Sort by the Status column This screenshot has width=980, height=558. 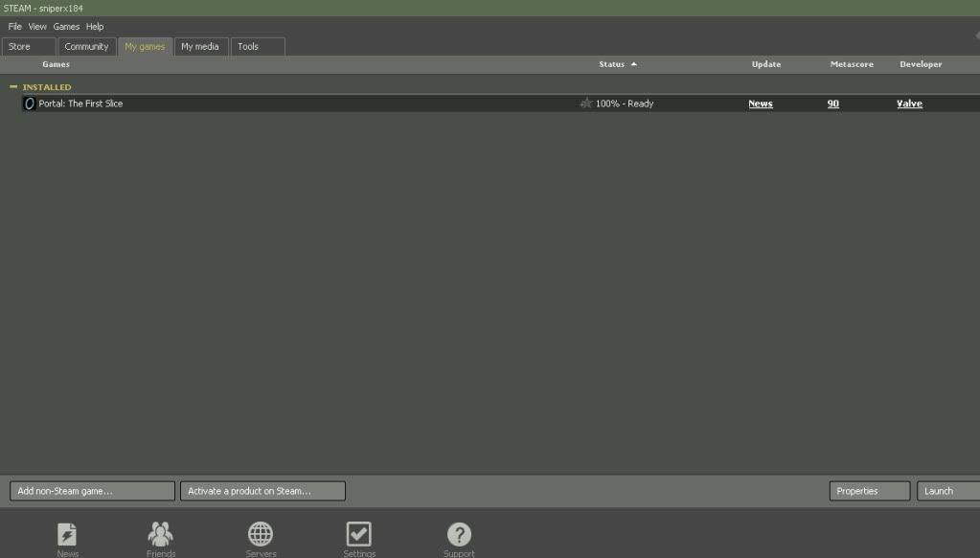pyautogui.click(x=617, y=64)
